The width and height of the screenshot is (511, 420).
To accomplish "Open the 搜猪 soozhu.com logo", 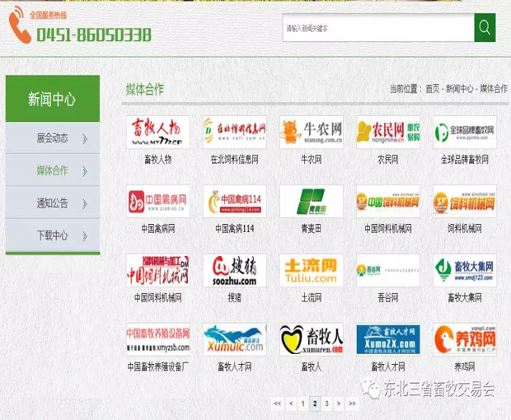I will click(x=235, y=271).
